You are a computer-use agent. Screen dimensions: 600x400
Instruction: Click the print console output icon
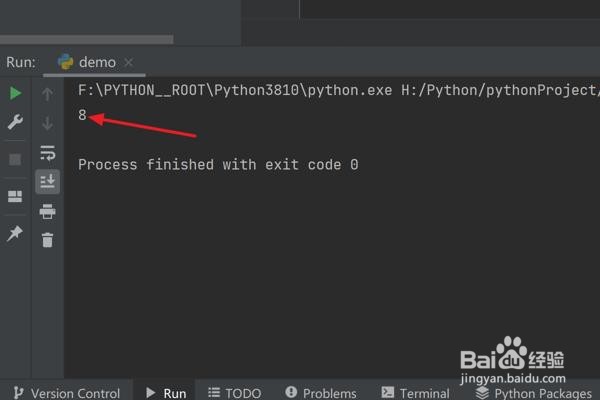[47, 211]
